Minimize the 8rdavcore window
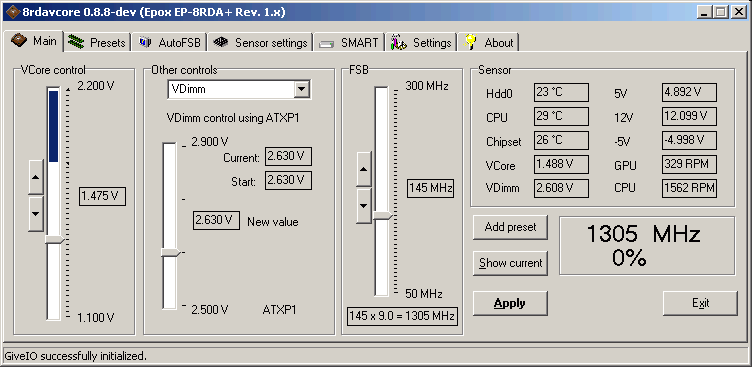This screenshot has width=752, height=367. coord(705,12)
